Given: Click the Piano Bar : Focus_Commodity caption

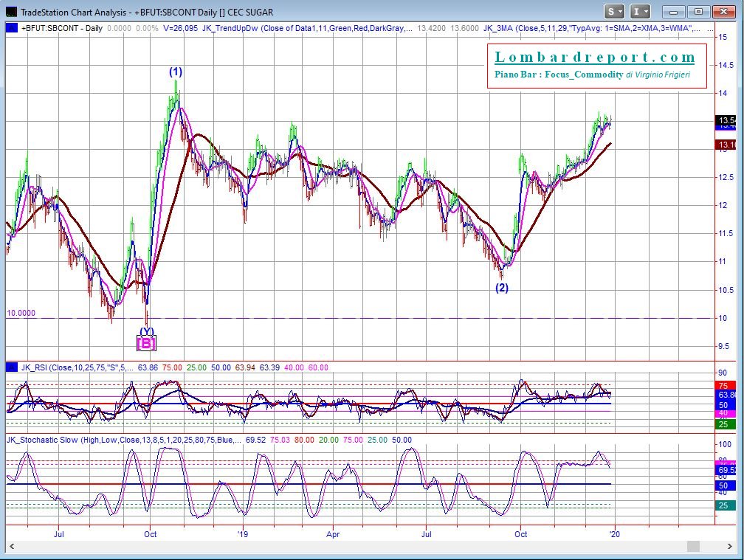Looking at the screenshot, I should coord(559,75).
